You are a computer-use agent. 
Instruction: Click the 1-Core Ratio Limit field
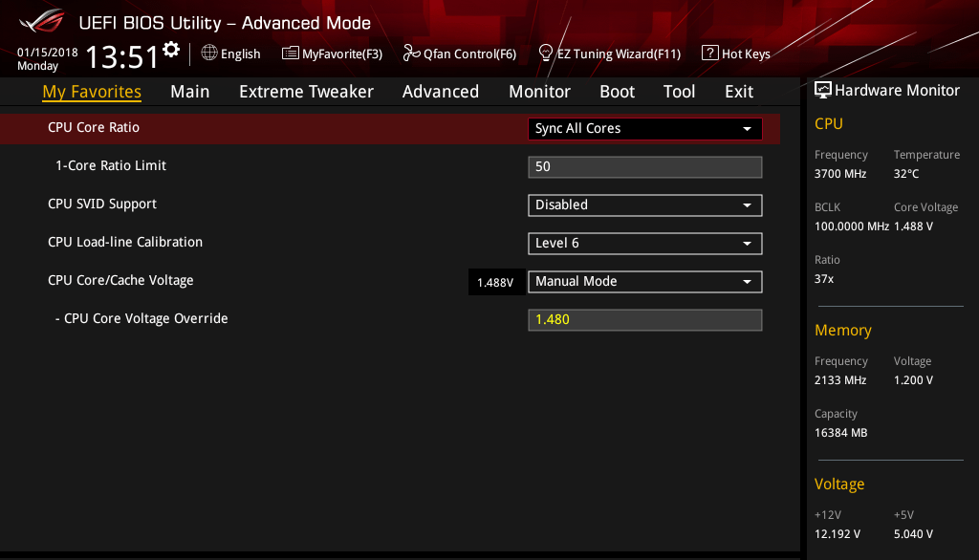pos(644,166)
